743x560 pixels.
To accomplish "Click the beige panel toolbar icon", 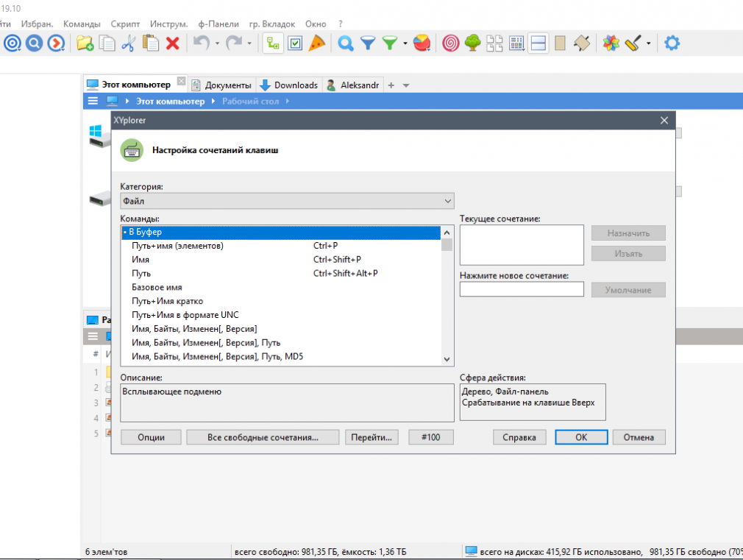I will (x=560, y=43).
